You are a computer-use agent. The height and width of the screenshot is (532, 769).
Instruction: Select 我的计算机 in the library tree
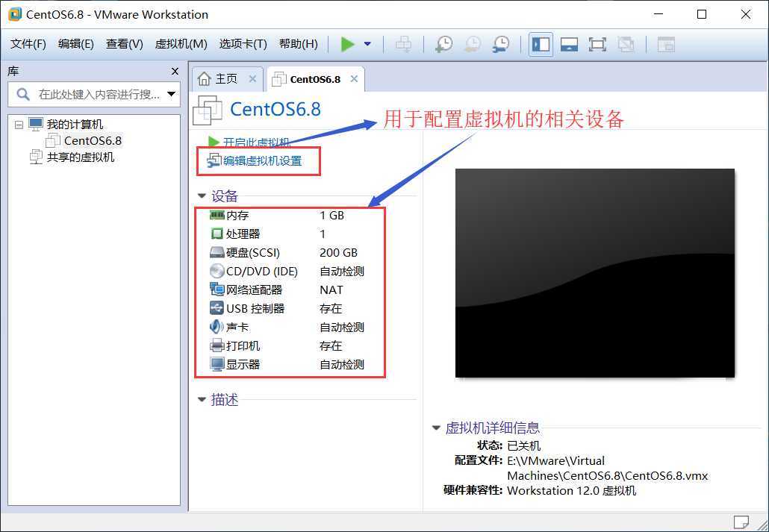pyautogui.click(x=75, y=125)
